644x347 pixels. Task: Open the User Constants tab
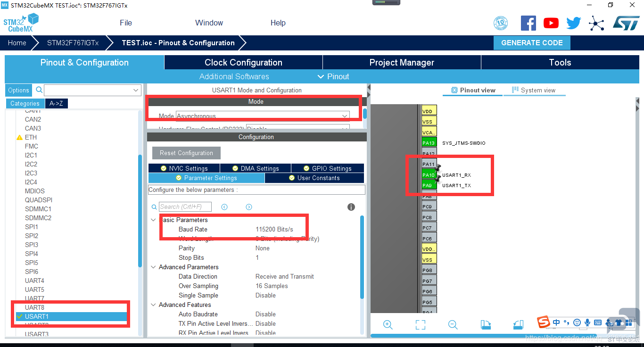314,178
